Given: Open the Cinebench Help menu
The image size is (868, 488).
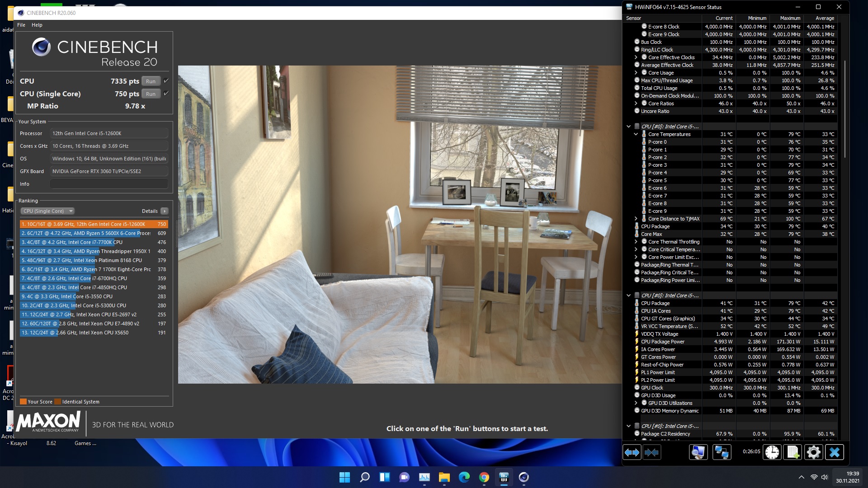Looking at the screenshot, I should [x=37, y=25].
